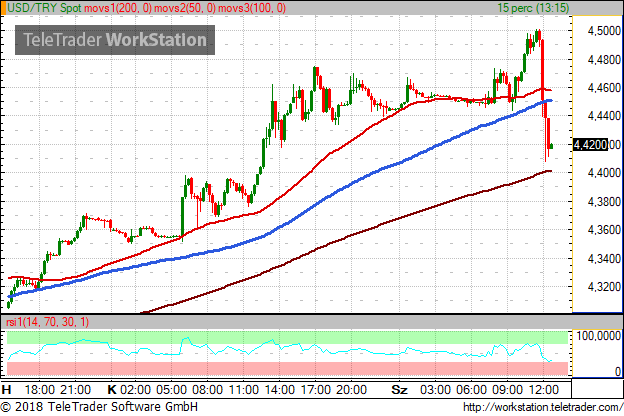Viewport: 624px width, 416px height.
Task: Click the 17:00 time axis label
Action: [316, 389]
